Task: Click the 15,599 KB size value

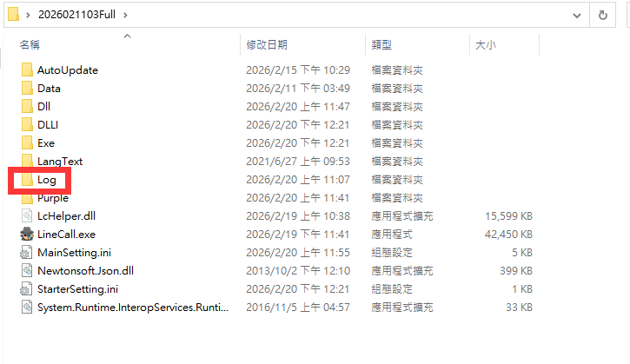Action: coord(508,216)
